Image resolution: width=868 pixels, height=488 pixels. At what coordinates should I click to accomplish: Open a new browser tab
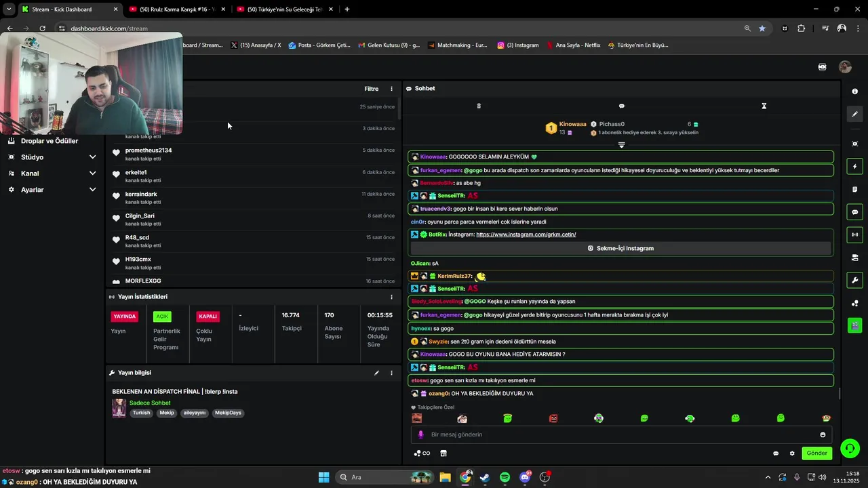coord(347,9)
